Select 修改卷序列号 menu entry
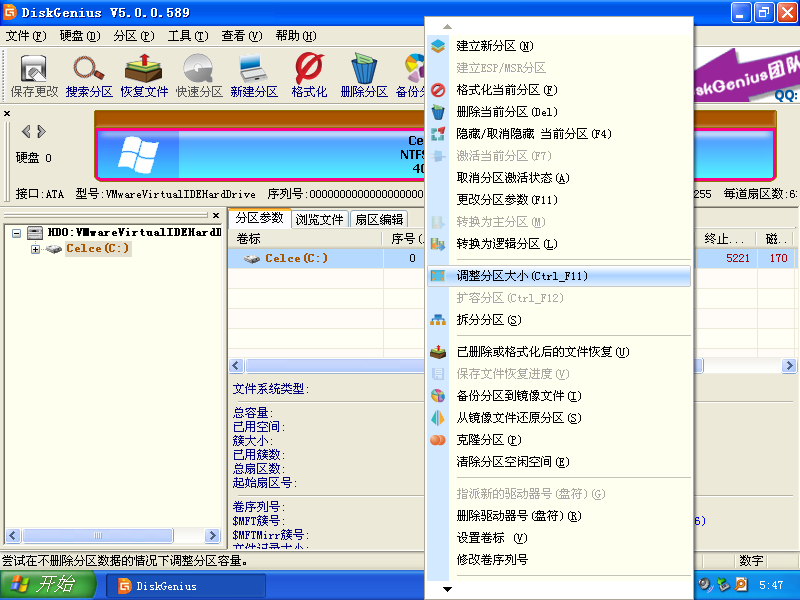 point(559,560)
